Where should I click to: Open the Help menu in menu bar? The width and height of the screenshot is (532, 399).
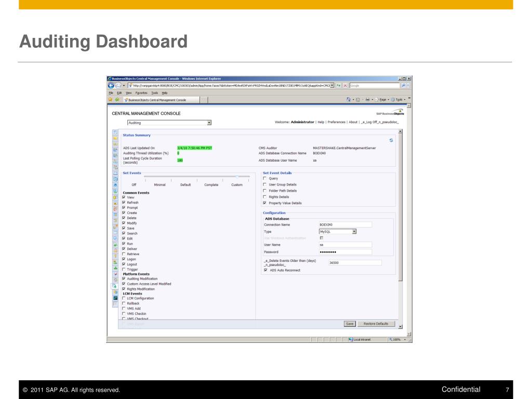point(165,92)
